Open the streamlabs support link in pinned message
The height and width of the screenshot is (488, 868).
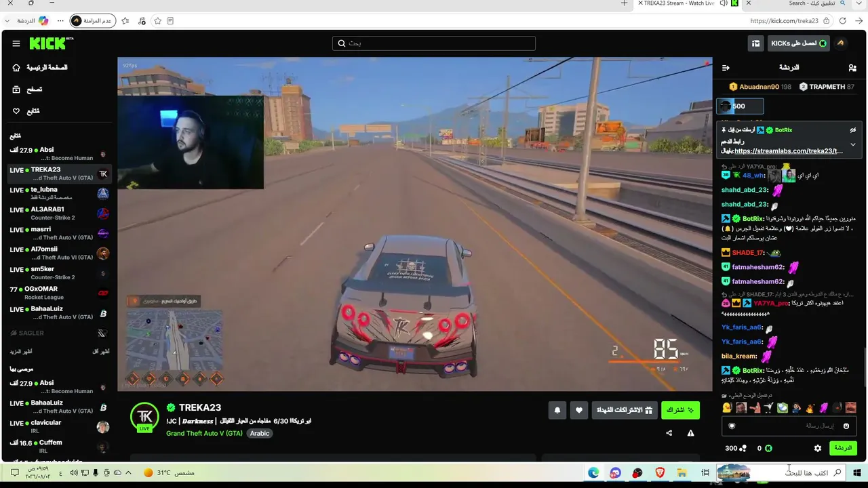(789, 151)
